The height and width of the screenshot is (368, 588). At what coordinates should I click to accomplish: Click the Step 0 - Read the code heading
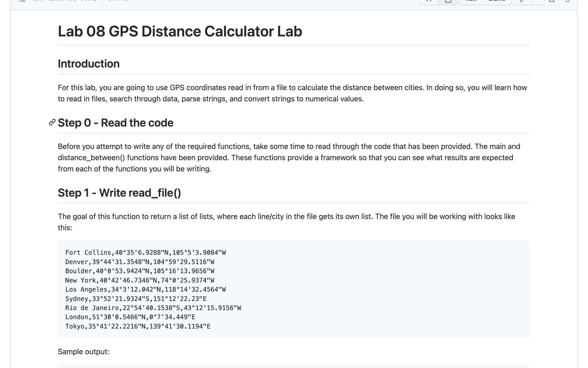coord(115,123)
